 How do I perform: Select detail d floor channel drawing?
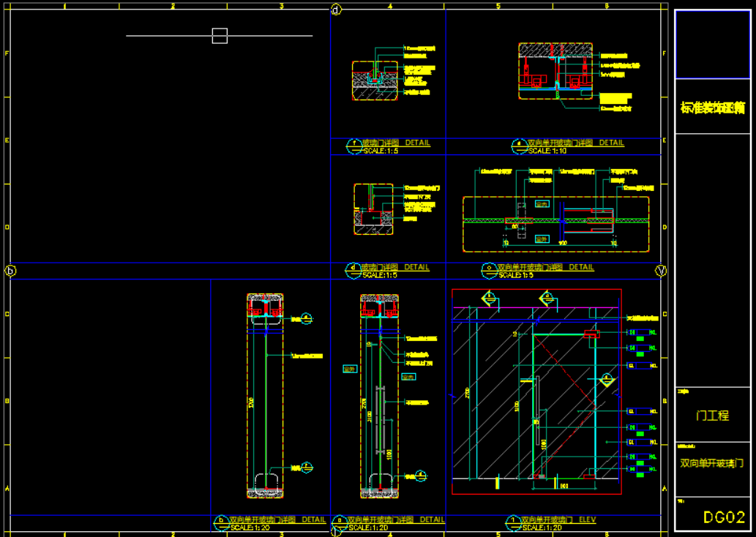(x=373, y=209)
